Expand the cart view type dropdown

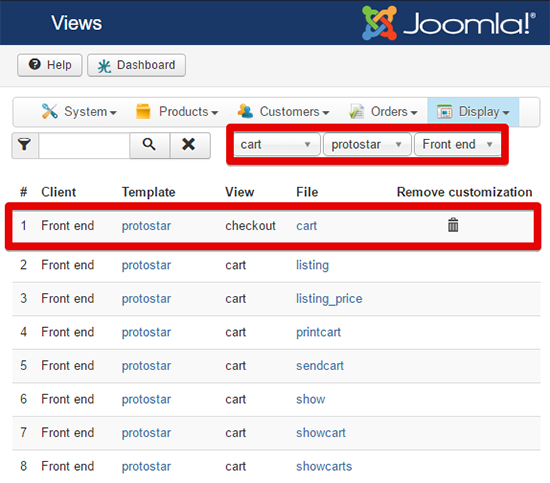pos(276,144)
